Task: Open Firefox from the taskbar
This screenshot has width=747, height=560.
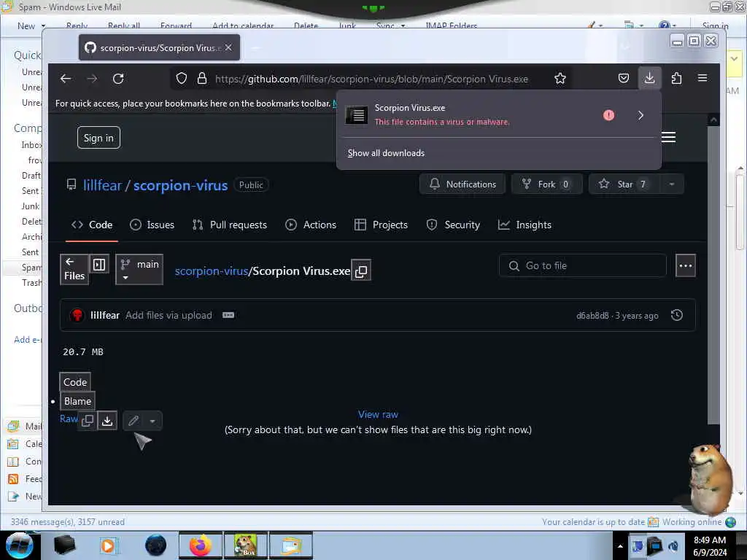Action: (200, 545)
